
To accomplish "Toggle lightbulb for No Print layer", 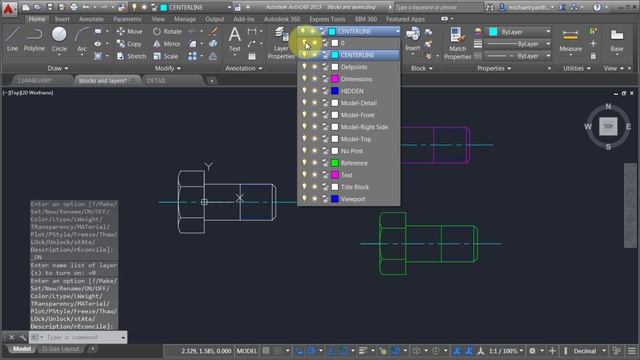I will pos(304,151).
